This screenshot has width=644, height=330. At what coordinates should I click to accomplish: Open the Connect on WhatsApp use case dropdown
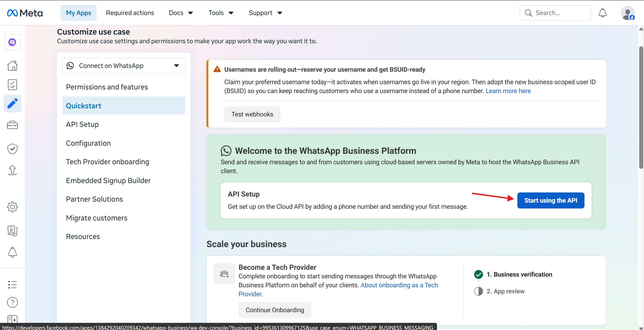124,66
